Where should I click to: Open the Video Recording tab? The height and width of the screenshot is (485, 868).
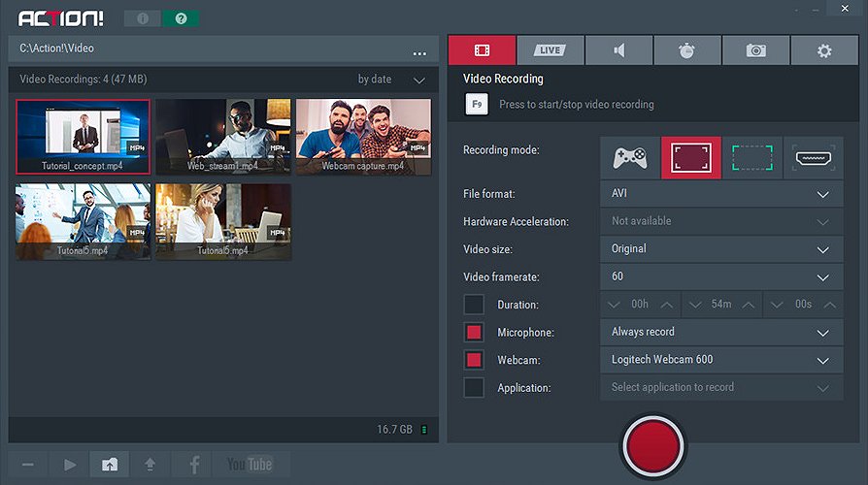pyautogui.click(x=482, y=50)
